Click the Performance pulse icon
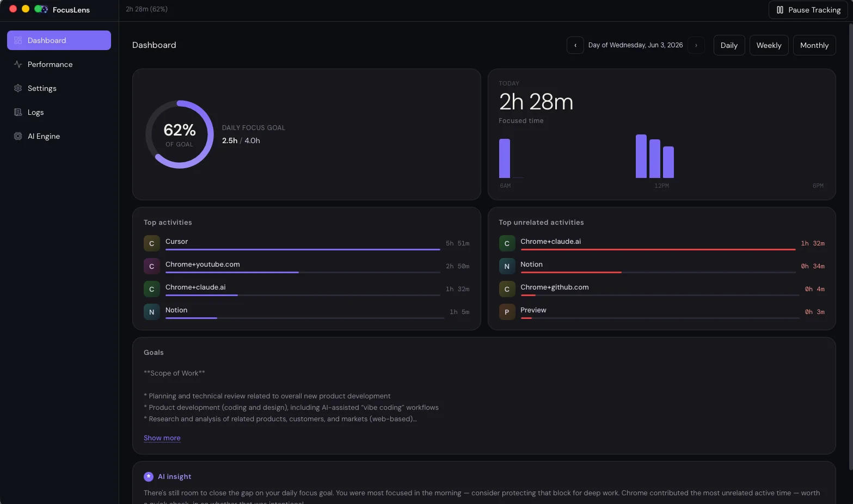The width and height of the screenshot is (853, 504). click(18, 64)
